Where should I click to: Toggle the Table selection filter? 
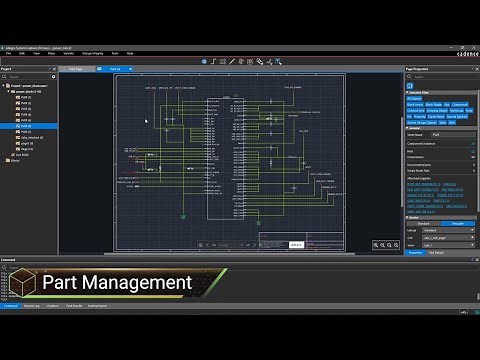(x=442, y=123)
